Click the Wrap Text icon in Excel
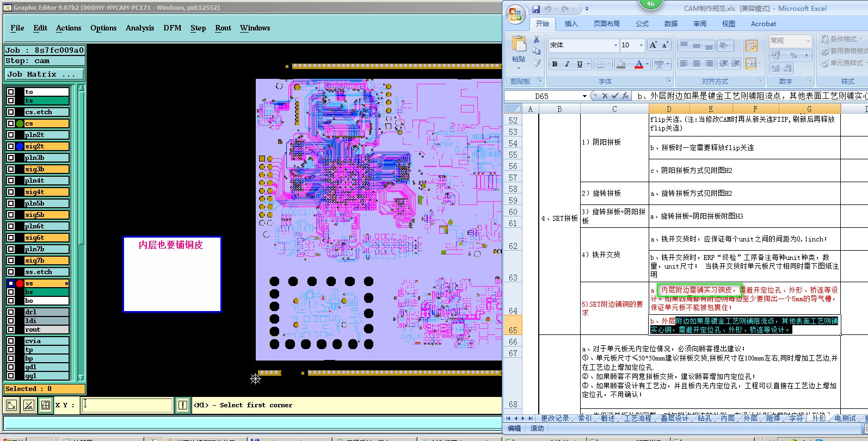The height and width of the screenshot is (441, 868). (x=752, y=46)
